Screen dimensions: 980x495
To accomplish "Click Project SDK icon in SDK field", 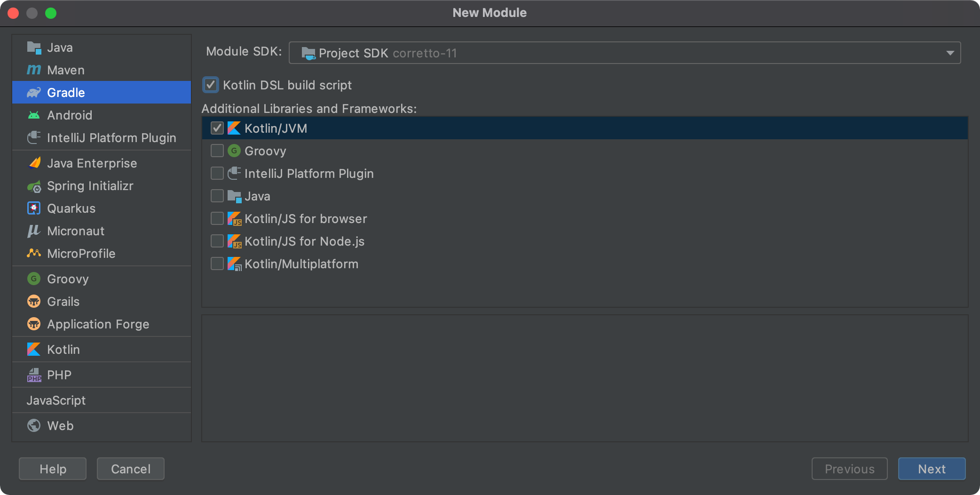I will coord(308,54).
